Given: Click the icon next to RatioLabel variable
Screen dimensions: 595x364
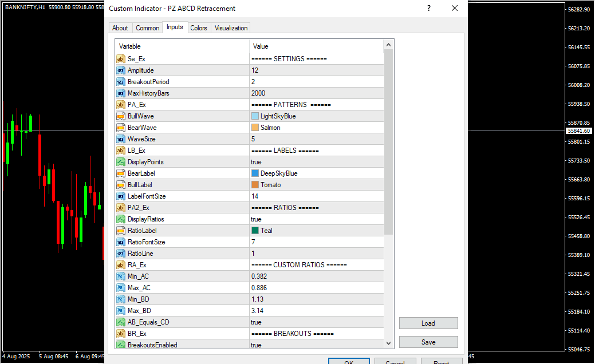Looking at the screenshot, I should coord(121,231).
